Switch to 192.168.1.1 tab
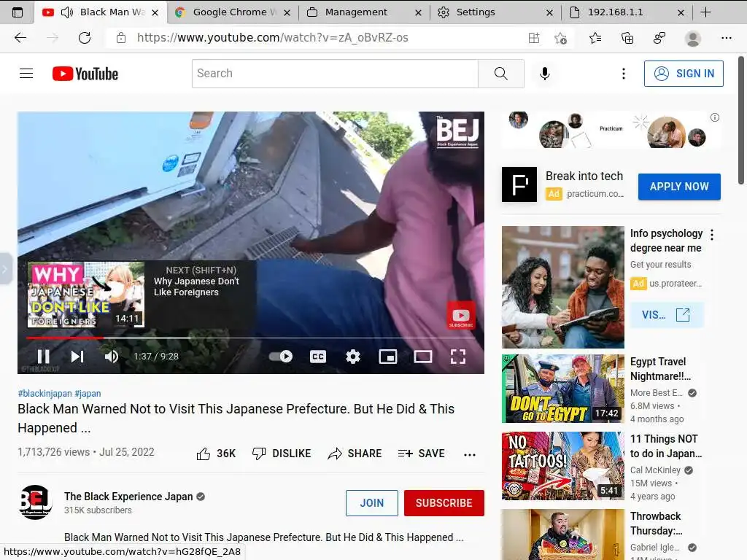747x560 pixels. 627,12
